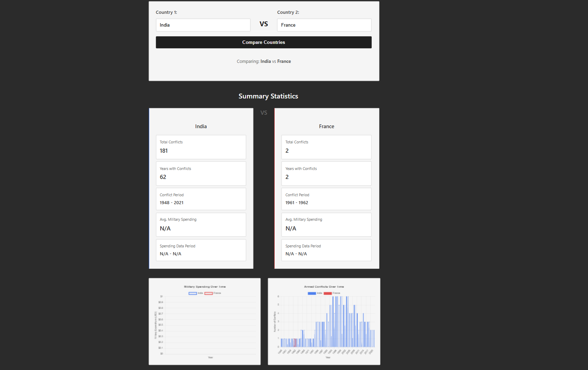Toggle France legend in Military Spending chart
Image resolution: width=588 pixels, height=370 pixels.
click(212, 293)
